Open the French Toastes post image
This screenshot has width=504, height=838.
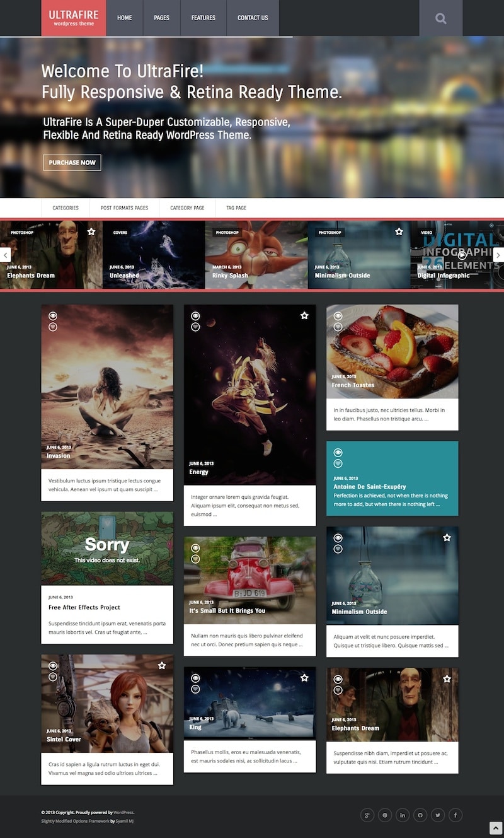tap(392, 351)
